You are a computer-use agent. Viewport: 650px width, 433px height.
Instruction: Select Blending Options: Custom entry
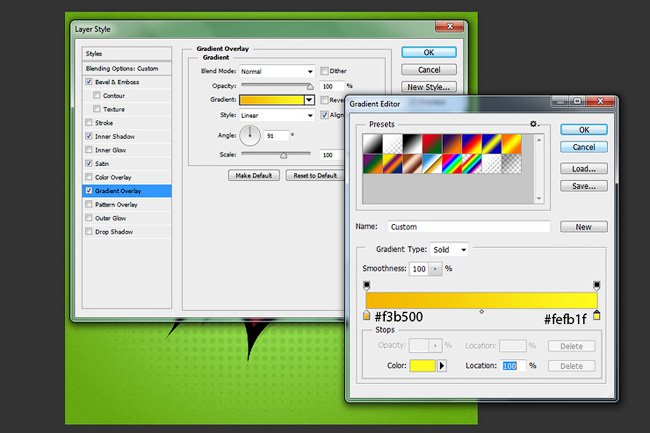click(x=126, y=68)
